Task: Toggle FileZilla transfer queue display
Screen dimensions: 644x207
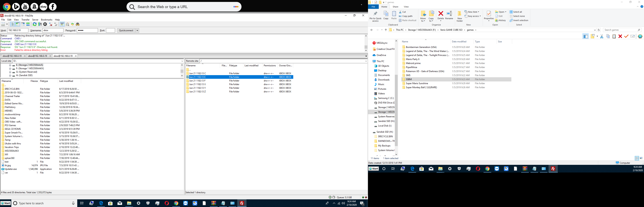Action: pyautogui.click(x=28, y=24)
